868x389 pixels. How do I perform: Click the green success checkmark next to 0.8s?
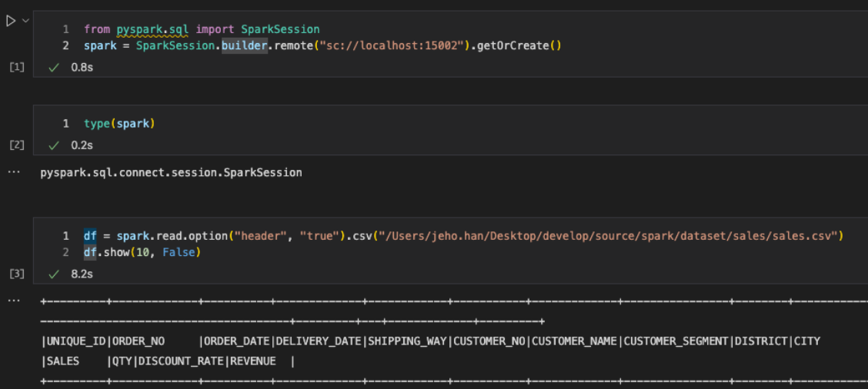(54, 68)
